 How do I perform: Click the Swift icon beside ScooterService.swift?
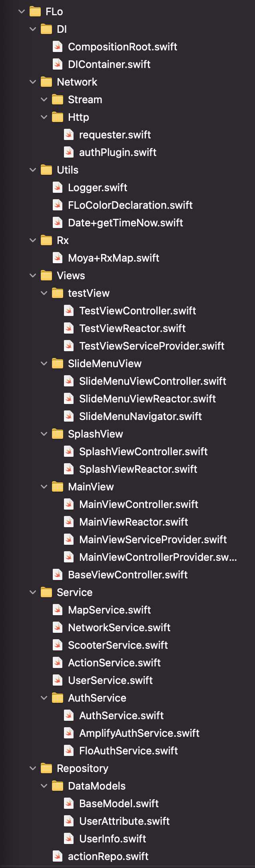tap(58, 645)
